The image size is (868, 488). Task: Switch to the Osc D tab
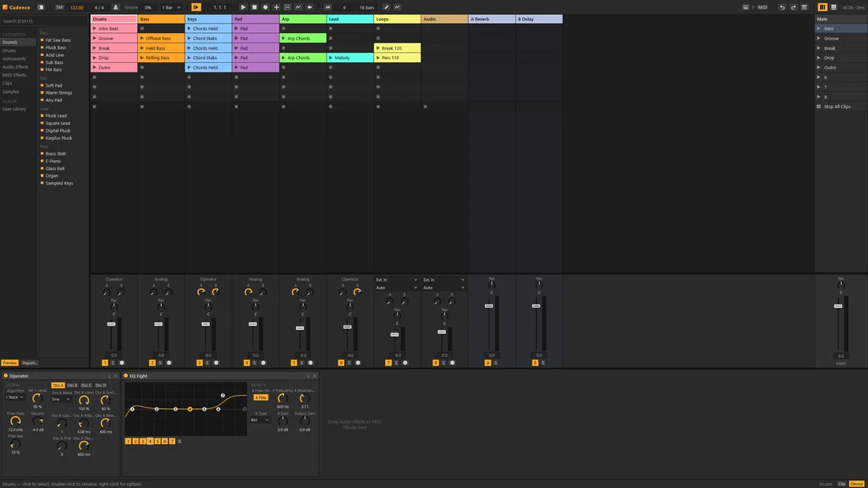click(x=100, y=385)
